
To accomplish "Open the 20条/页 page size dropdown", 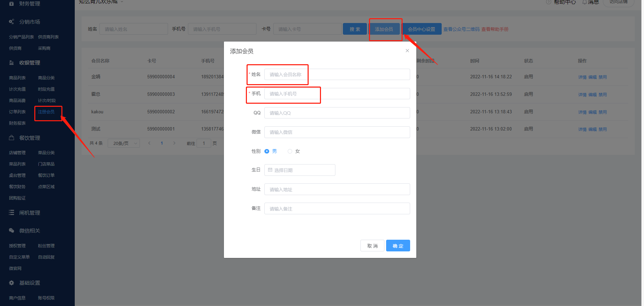I will 123,143.
